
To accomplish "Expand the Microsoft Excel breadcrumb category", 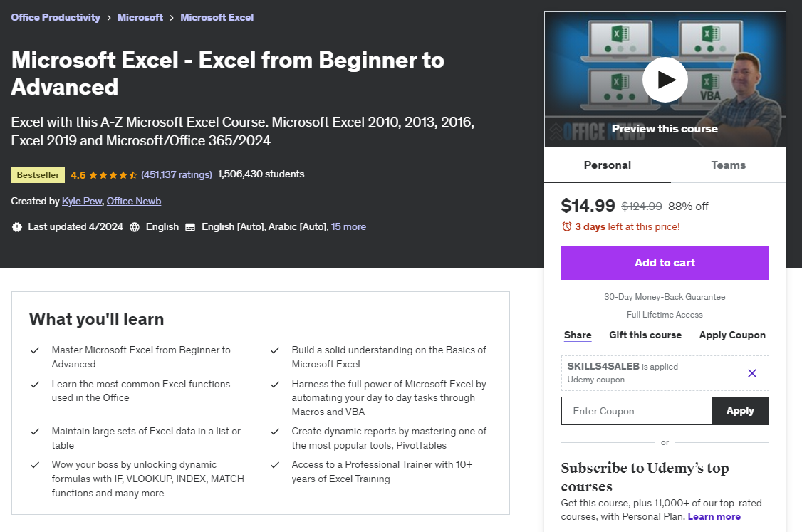I will pos(217,17).
